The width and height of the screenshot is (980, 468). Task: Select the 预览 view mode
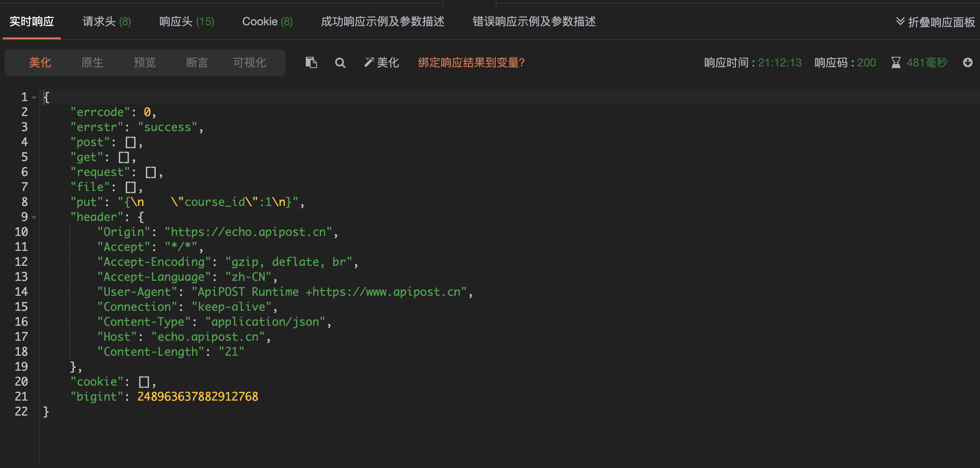(x=145, y=63)
